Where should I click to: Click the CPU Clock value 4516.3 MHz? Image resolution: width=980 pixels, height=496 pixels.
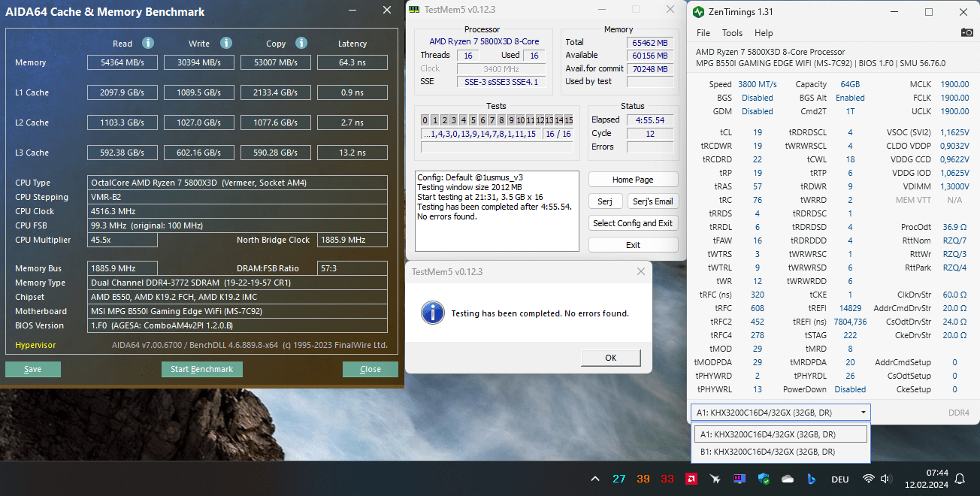click(237, 211)
